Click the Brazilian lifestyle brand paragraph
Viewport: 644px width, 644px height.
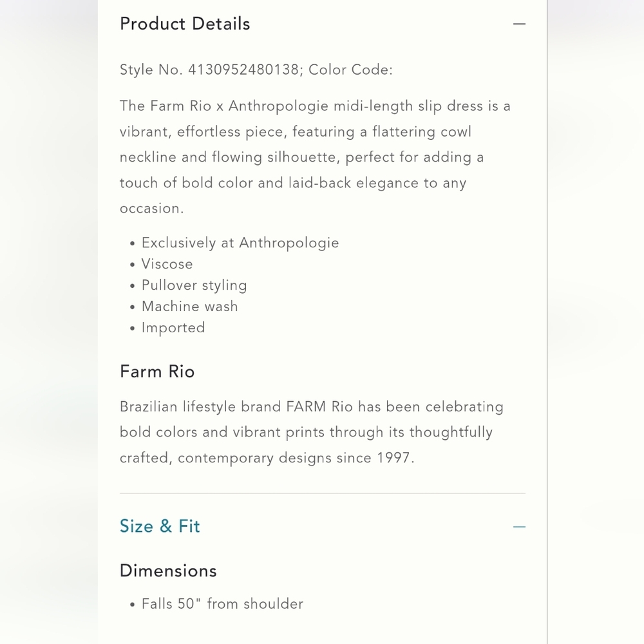[x=312, y=432]
